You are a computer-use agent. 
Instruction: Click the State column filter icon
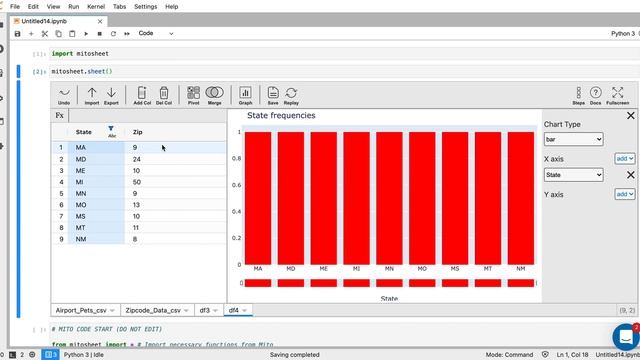click(111, 129)
